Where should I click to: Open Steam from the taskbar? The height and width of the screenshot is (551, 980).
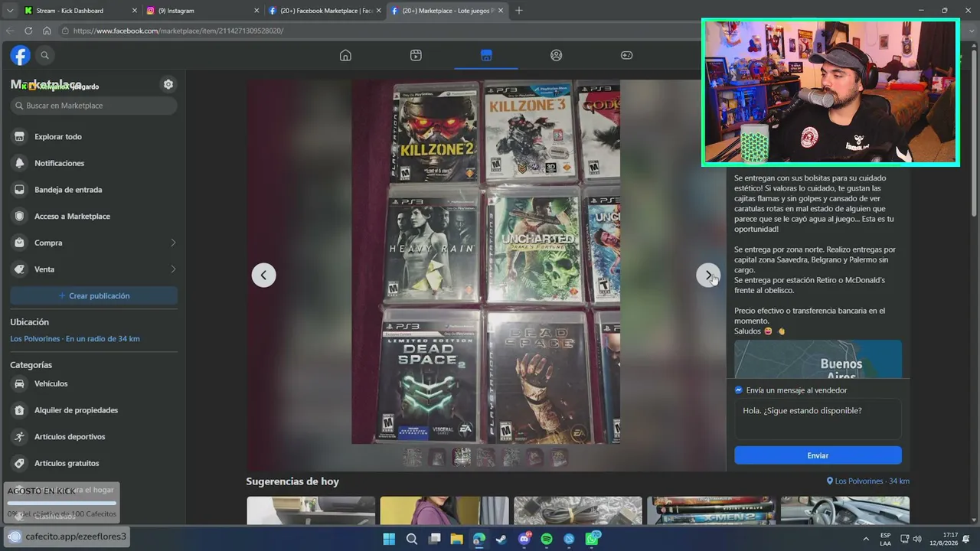tap(501, 539)
